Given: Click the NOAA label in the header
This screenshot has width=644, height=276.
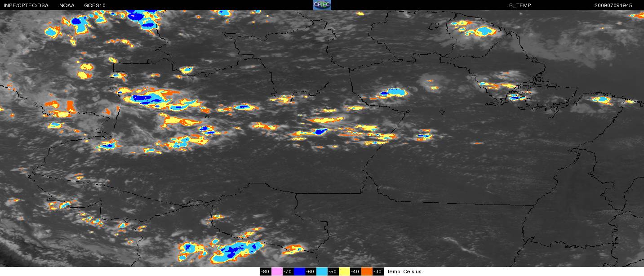Looking at the screenshot, I should (67, 5).
